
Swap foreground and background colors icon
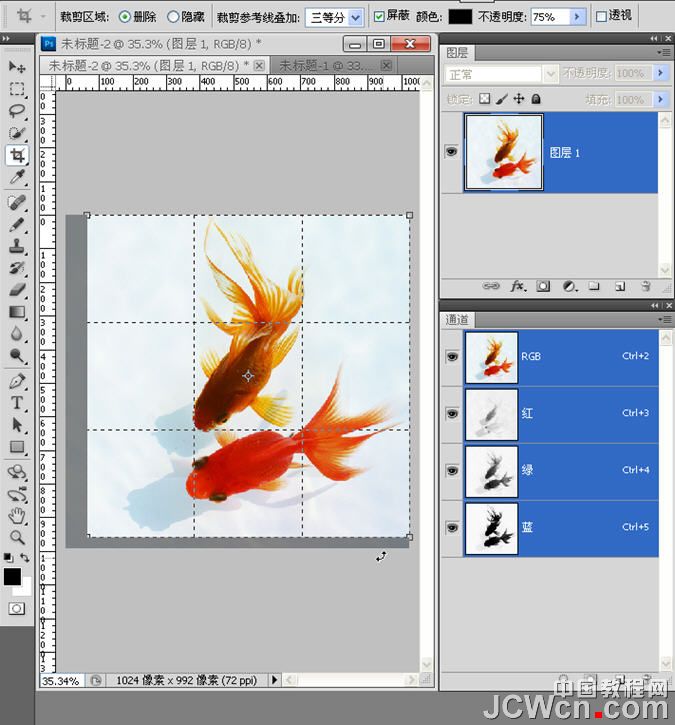pyautogui.click(x=25, y=558)
